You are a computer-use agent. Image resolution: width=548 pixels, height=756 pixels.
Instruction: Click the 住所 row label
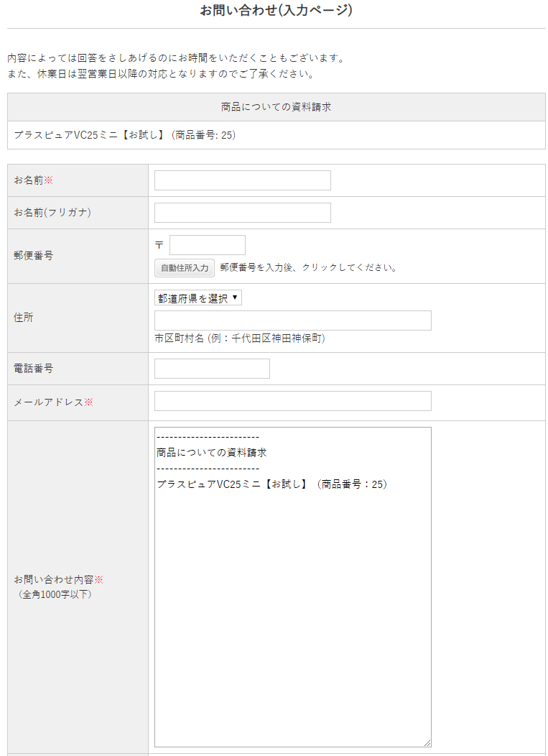pyautogui.click(x=23, y=318)
